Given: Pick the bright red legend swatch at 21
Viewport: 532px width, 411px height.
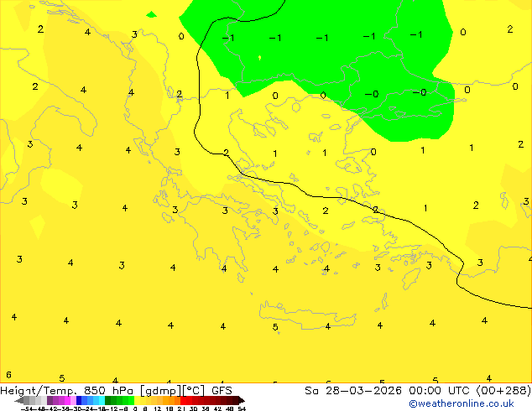Looking at the screenshot, I should tap(183, 401).
